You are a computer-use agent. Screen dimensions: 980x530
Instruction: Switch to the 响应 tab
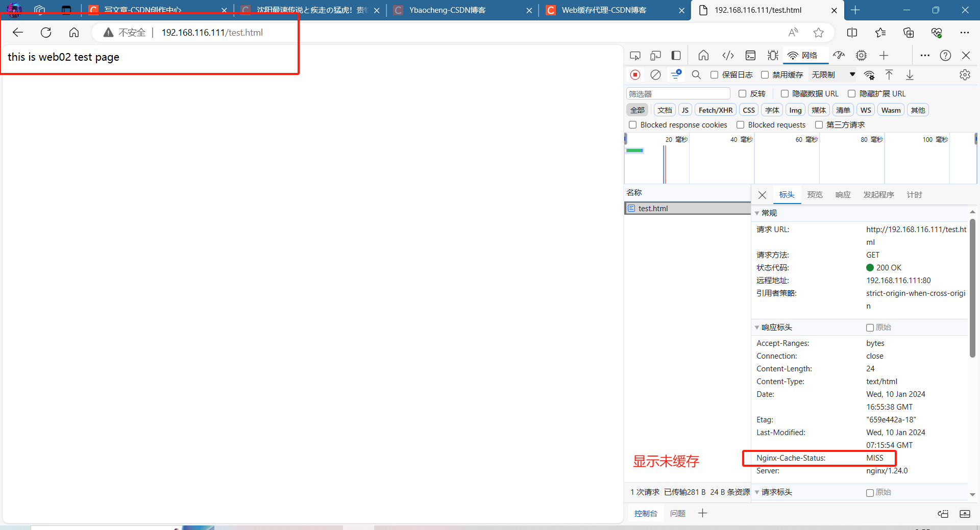(x=843, y=195)
